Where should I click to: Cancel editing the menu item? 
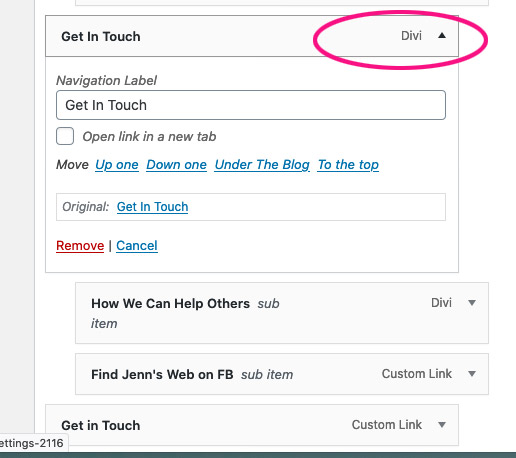click(137, 246)
